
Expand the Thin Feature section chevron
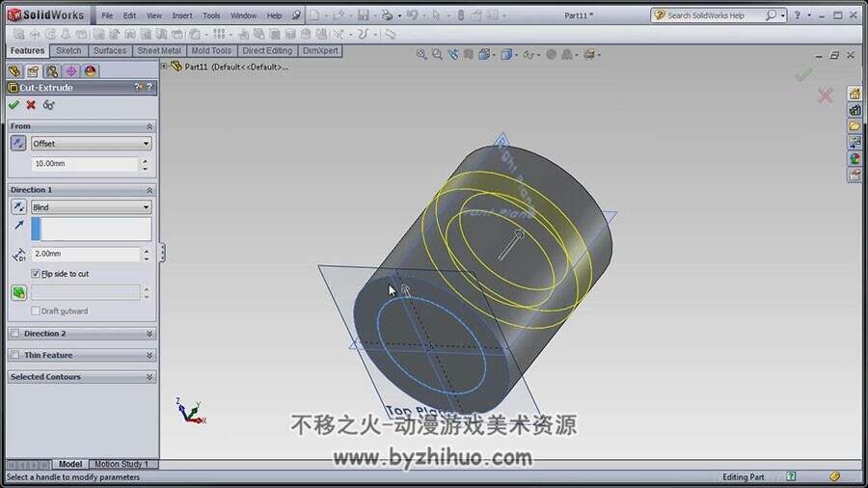149,355
